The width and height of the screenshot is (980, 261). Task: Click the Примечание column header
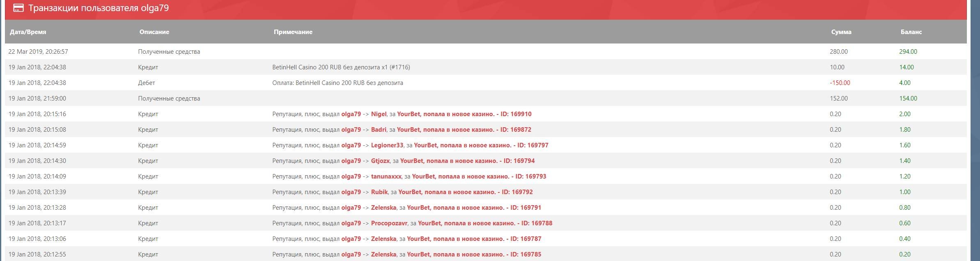tap(293, 32)
